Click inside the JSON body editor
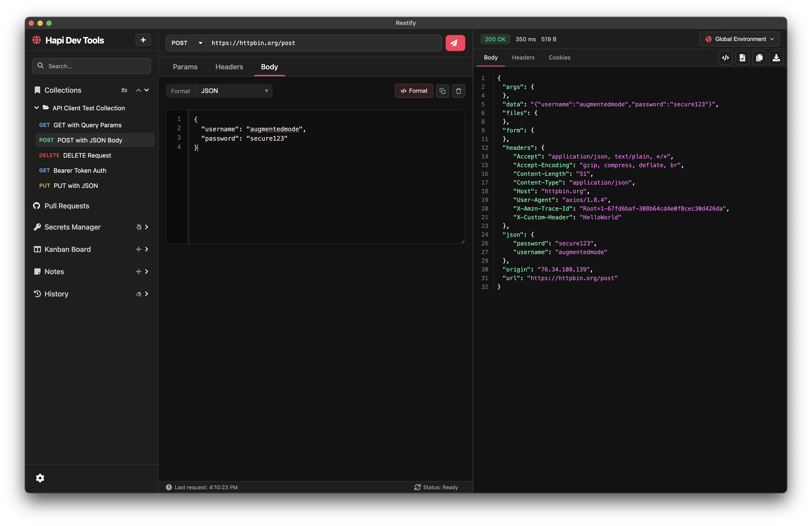The image size is (812, 526). [x=326, y=177]
